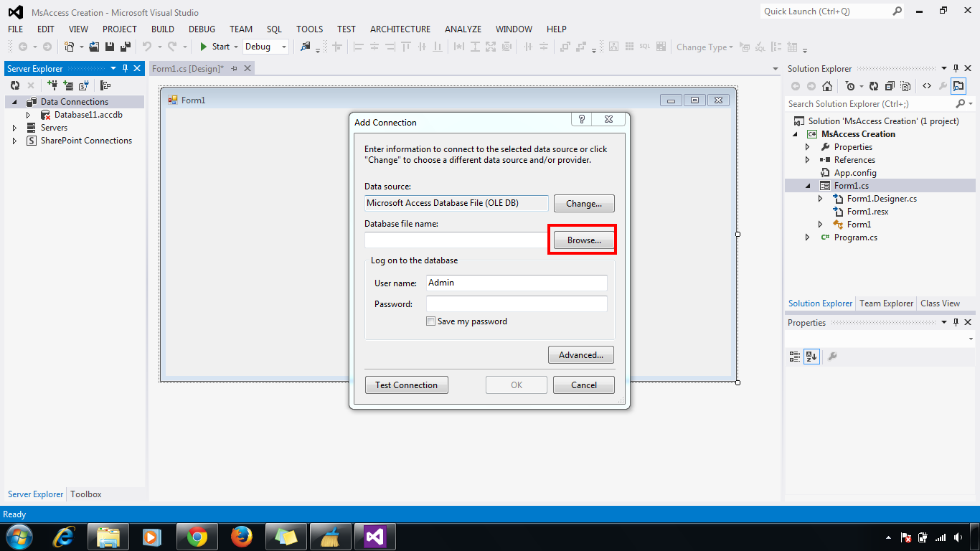Click inside the Database file name field

coord(456,240)
